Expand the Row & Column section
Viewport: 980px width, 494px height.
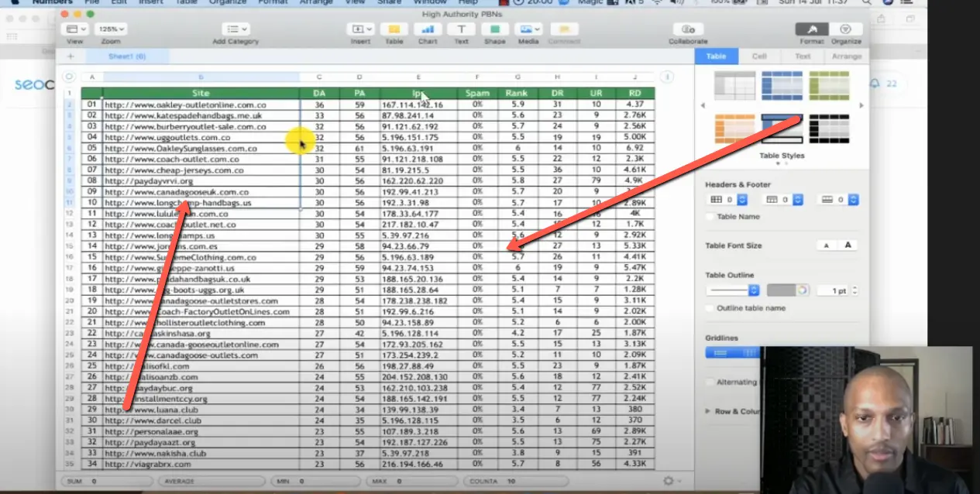(706, 410)
